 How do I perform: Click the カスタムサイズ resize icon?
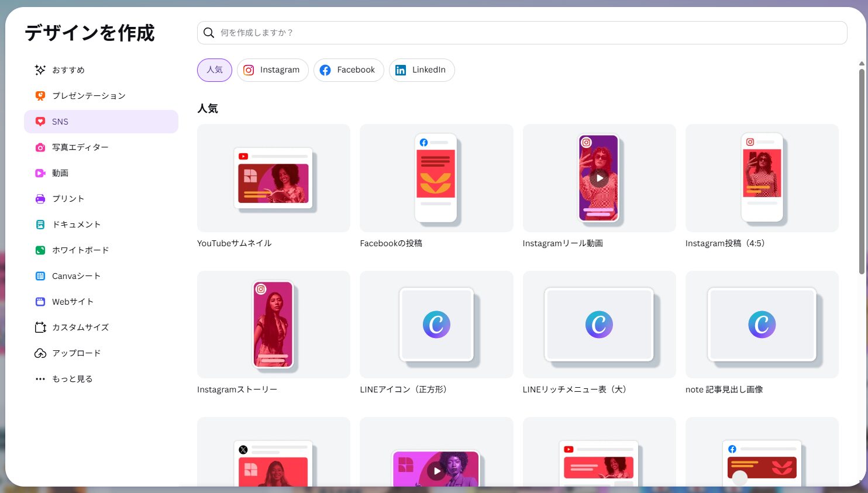40,327
